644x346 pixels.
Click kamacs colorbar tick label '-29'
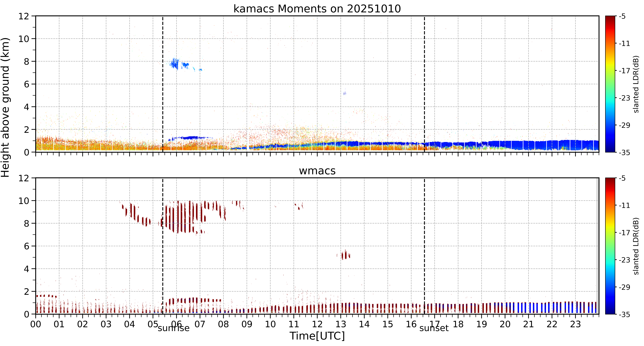(624, 125)
